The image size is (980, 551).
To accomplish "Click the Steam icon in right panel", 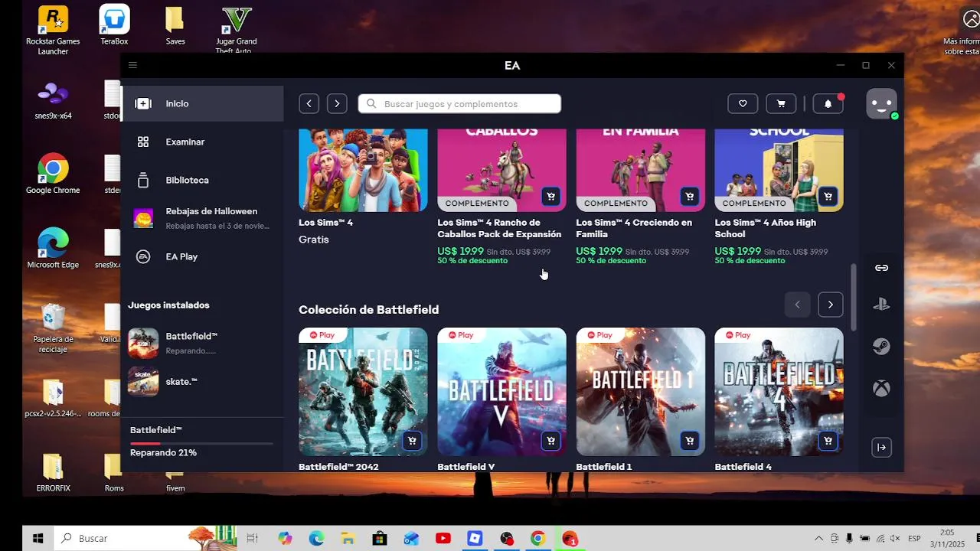I will coord(881,346).
